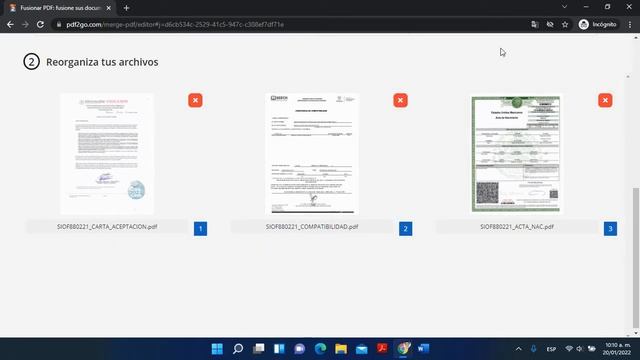Open Microsoft Word from taskbar
Image resolution: width=640 pixels, height=360 pixels.
pyautogui.click(x=423, y=349)
